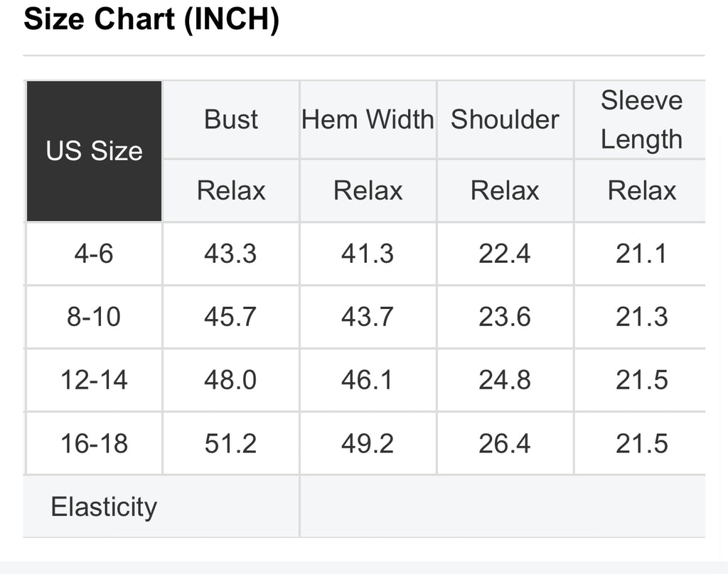The height and width of the screenshot is (574, 728).
Task: Select bust value 43.3 for size 4-6
Action: point(230,254)
